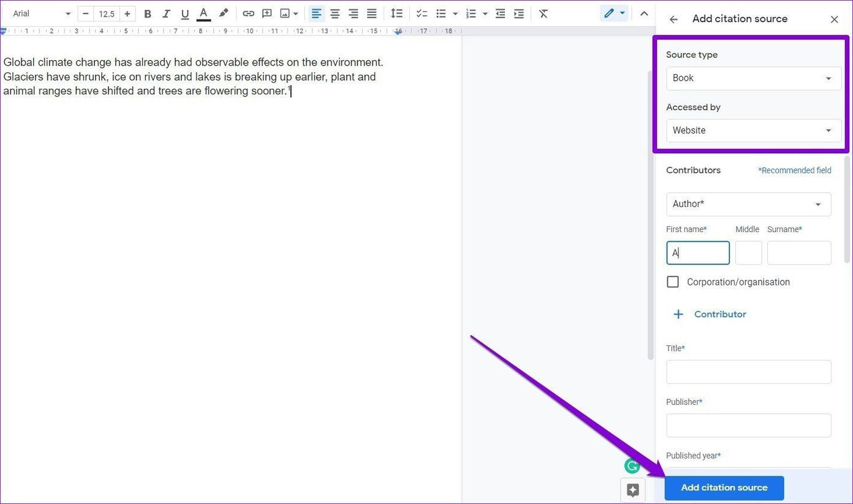Viewport: 853px width, 504px height.
Task: Tick the Corporation/organisation checkbox
Action: point(673,282)
